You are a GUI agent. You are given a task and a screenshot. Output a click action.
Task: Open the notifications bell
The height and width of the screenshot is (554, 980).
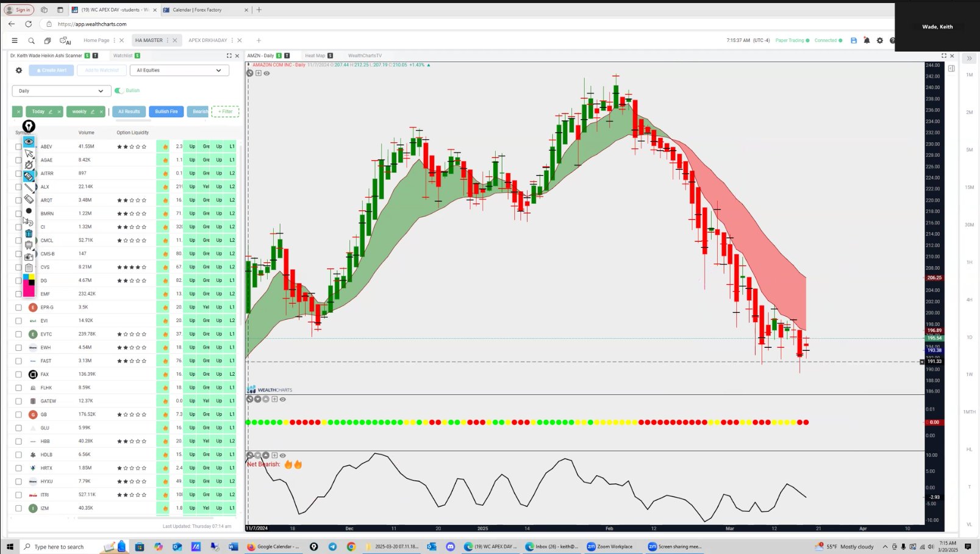click(867, 40)
